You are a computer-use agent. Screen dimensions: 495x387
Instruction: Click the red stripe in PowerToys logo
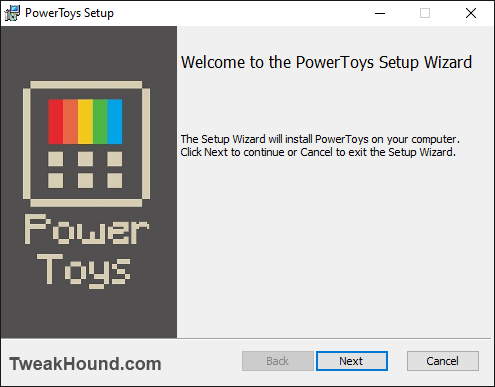point(55,122)
